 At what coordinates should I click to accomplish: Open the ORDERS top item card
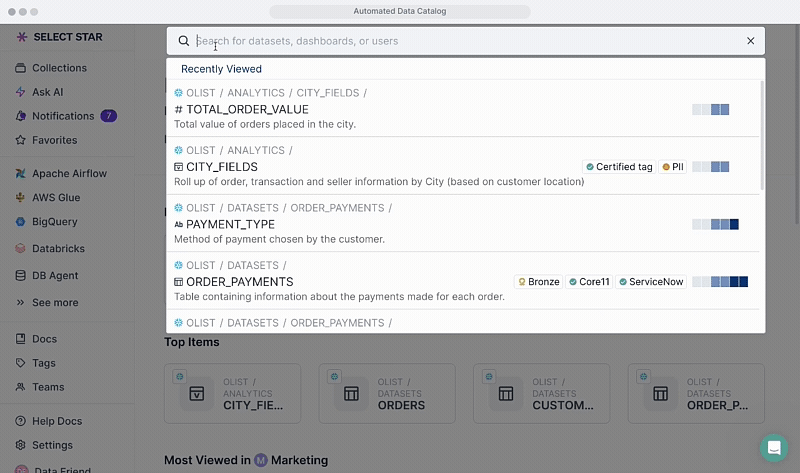click(387, 393)
